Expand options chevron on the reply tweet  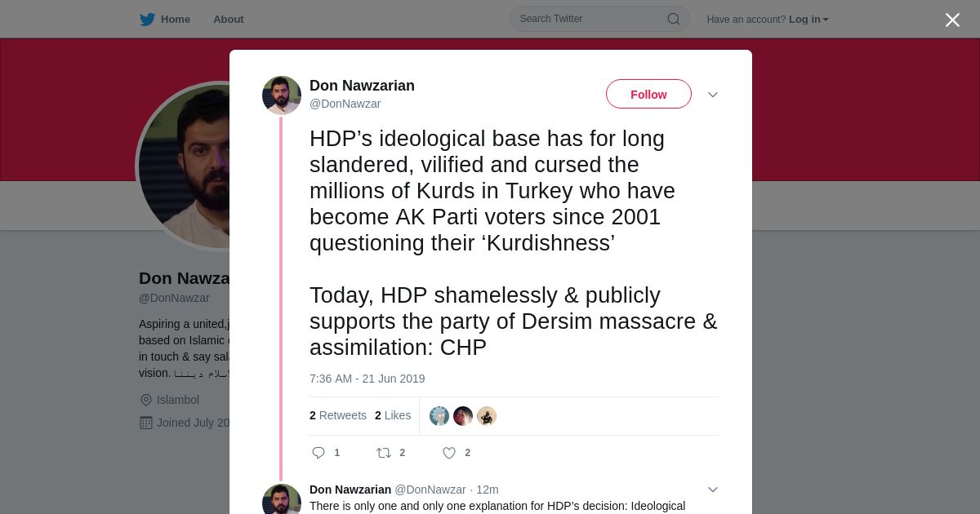[x=713, y=490]
